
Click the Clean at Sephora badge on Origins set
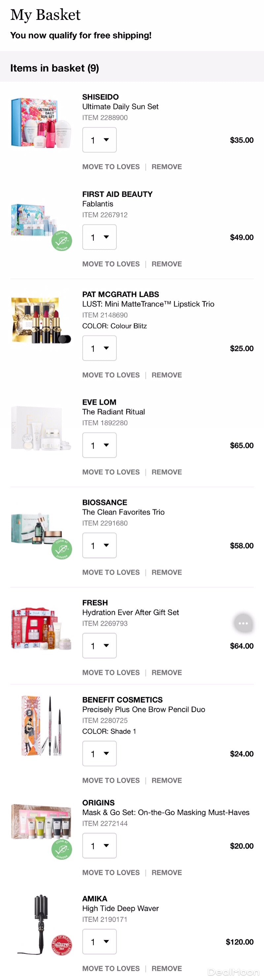coord(61,849)
